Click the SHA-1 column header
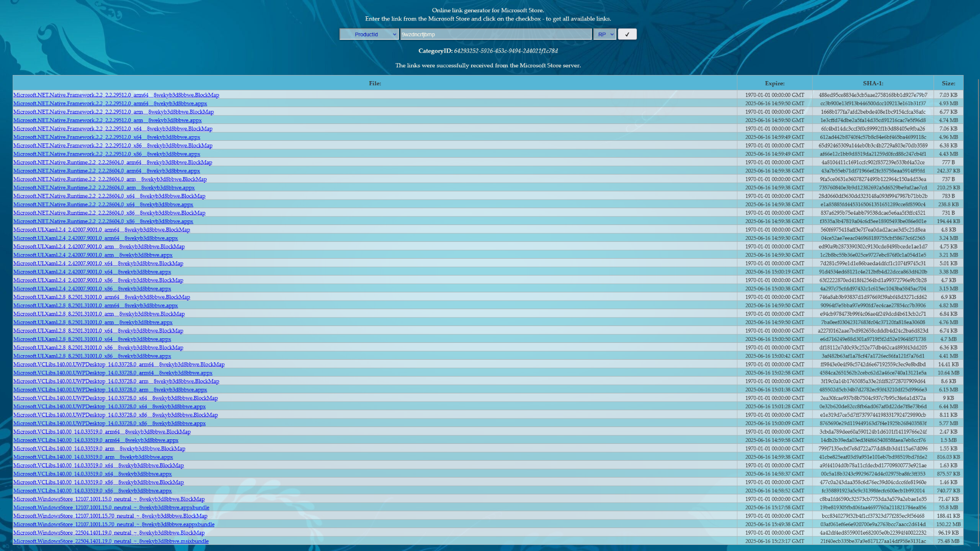Image resolution: width=980 pixels, height=551 pixels. click(873, 83)
